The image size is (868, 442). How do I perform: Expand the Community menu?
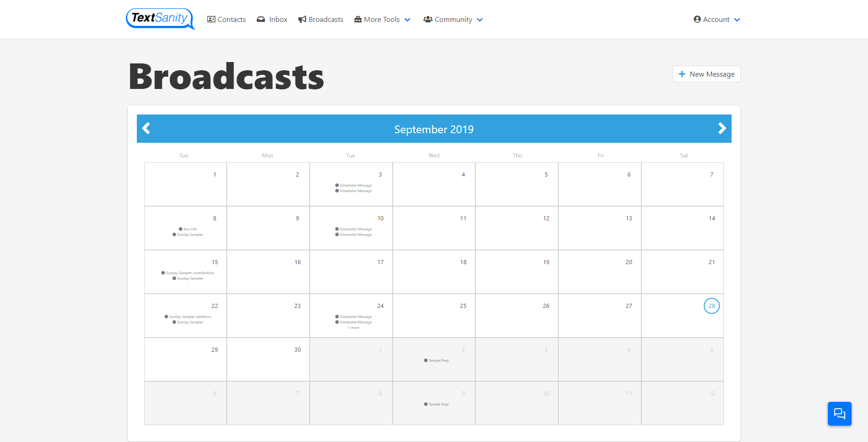coord(453,19)
